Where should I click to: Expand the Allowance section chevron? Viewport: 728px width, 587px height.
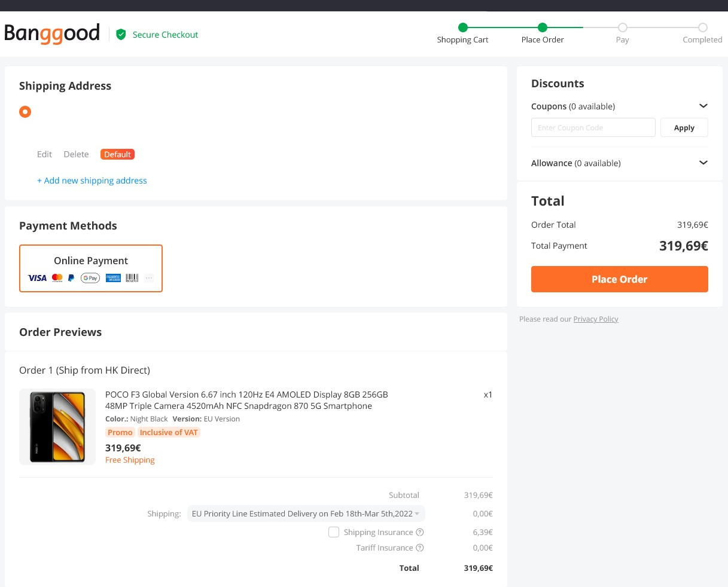pos(703,163)
